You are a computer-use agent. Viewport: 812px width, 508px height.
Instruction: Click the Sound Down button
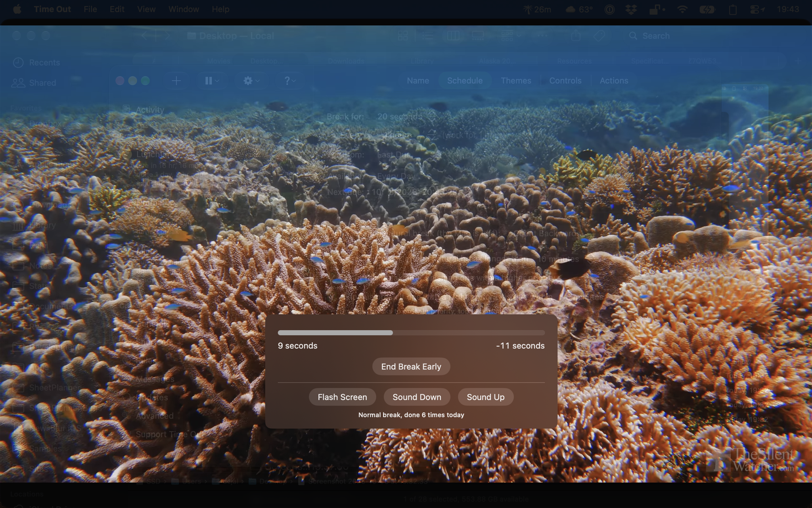417,397
